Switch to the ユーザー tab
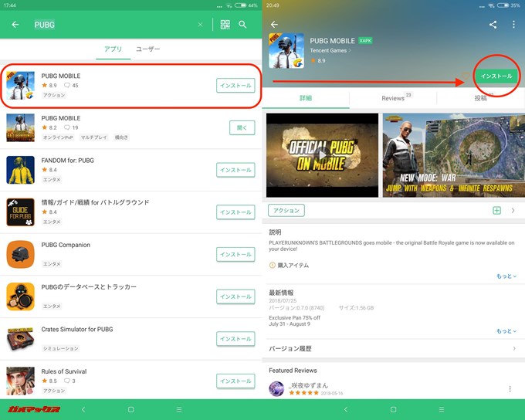Screen dimensions: 525x420 pyautogui.click(x=148, y=49)
